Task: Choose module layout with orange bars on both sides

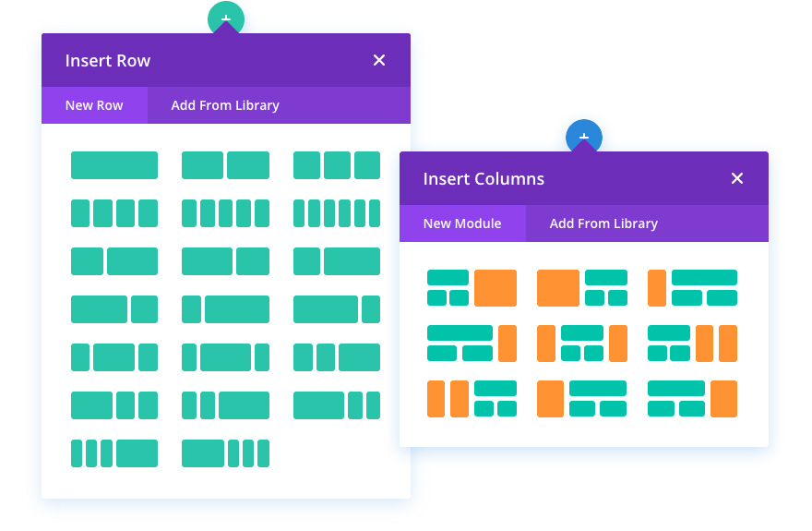Action: pos(582,344)
